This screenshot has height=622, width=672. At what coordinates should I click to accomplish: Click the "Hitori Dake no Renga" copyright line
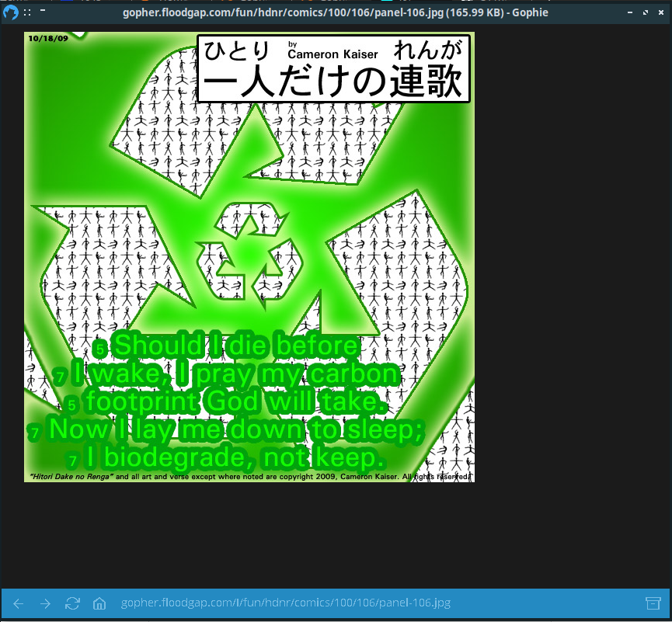pyautogui.click(x=249, y=476)
